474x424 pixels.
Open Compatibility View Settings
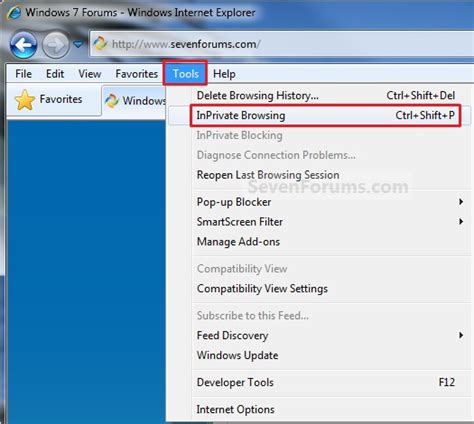[x=320, y=289]
